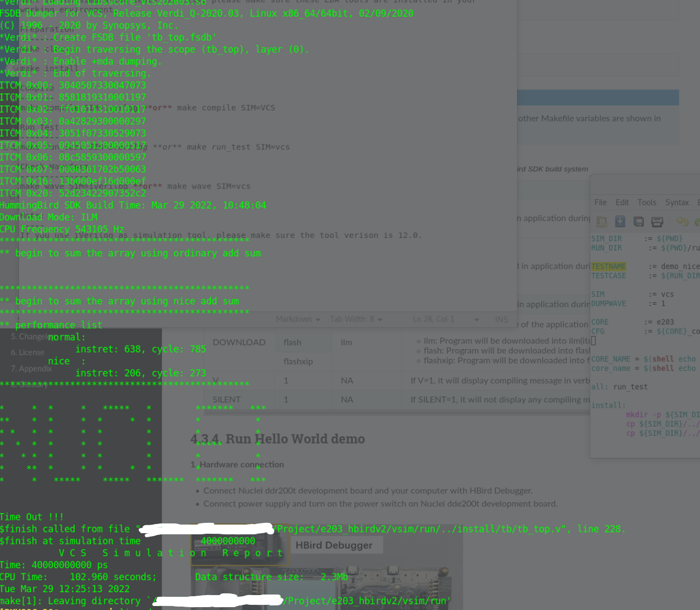Viewport: 700px width, 610px height.
Task: Open the Edit menu
Action: 622,202
